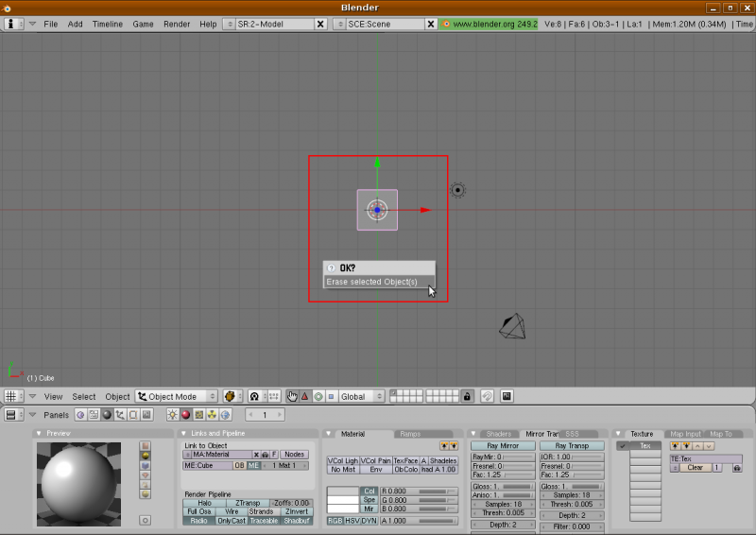This screenshot has width=756, height=535.
Task: Select the rotate manipulator circle icon
Action: coord(318,396)
